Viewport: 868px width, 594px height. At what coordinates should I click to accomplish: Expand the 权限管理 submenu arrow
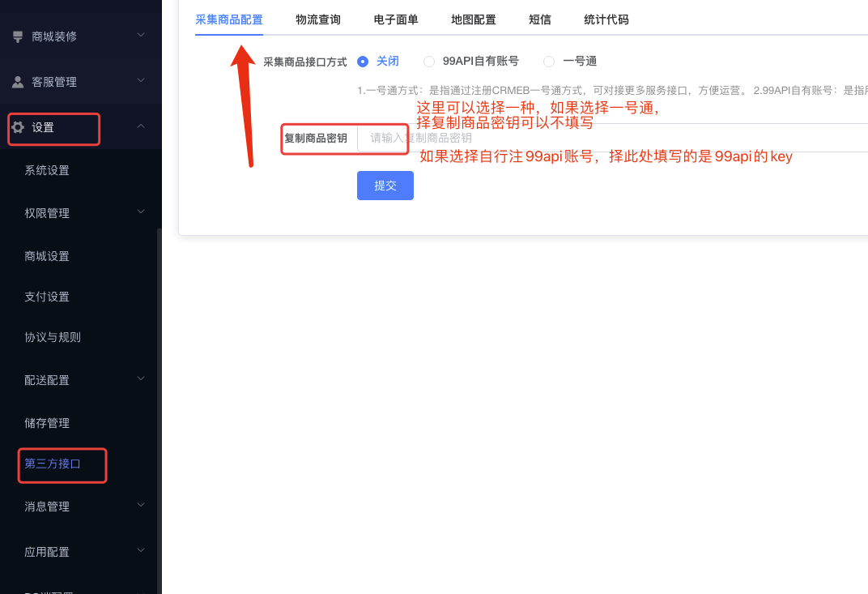pos(141,212)
